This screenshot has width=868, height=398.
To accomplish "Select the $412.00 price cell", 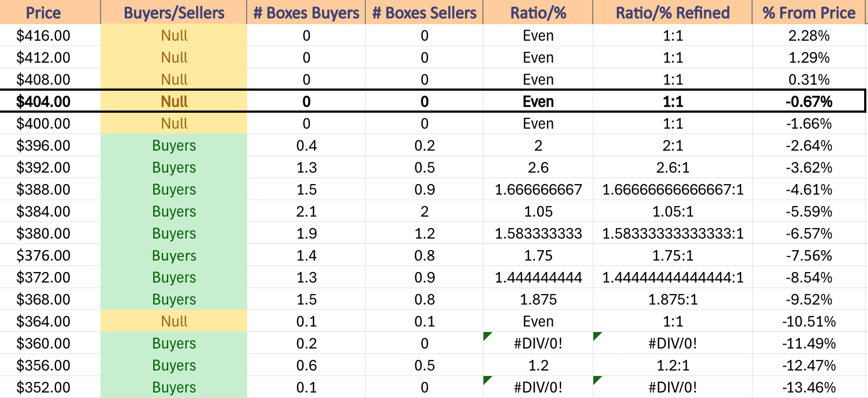I will coord(50,58).
